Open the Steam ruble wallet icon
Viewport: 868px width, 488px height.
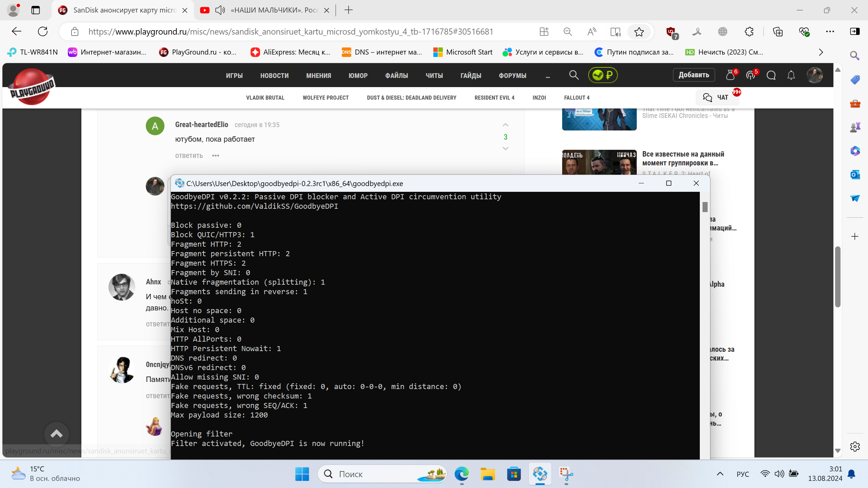(x=603, y=75)
